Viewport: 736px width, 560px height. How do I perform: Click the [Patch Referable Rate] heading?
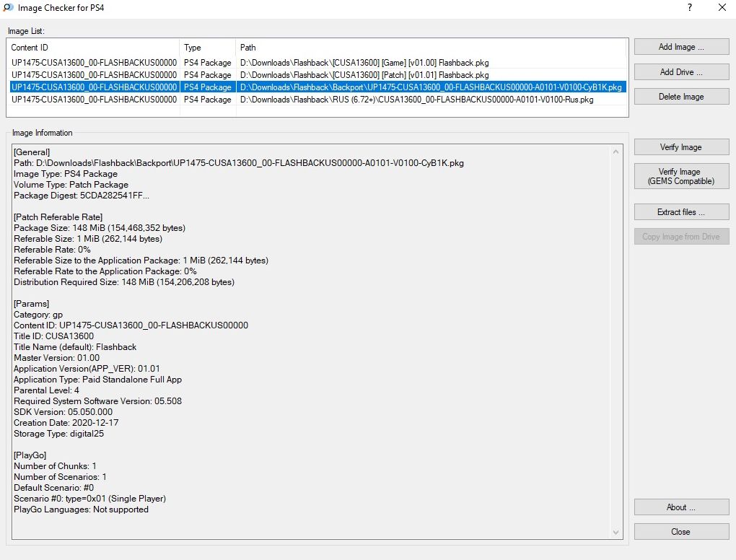(58, 217)
